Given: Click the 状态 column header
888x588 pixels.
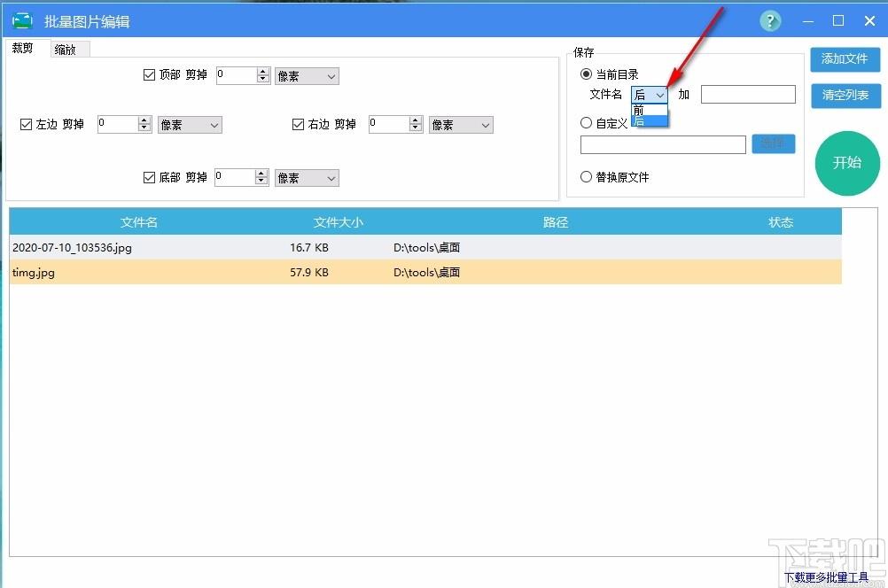Looking at the screenshot, I should pyautogui.click(x=781, y=222).
